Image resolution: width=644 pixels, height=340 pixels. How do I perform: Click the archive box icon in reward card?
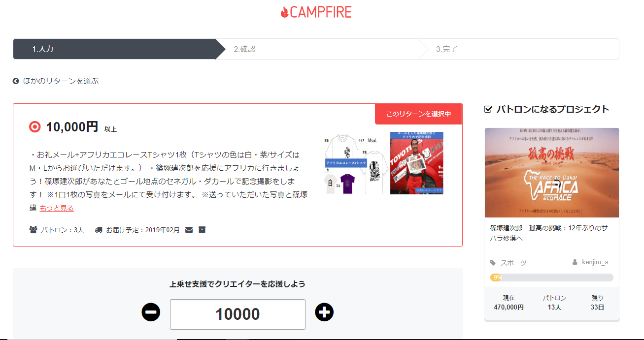[202, 229]
